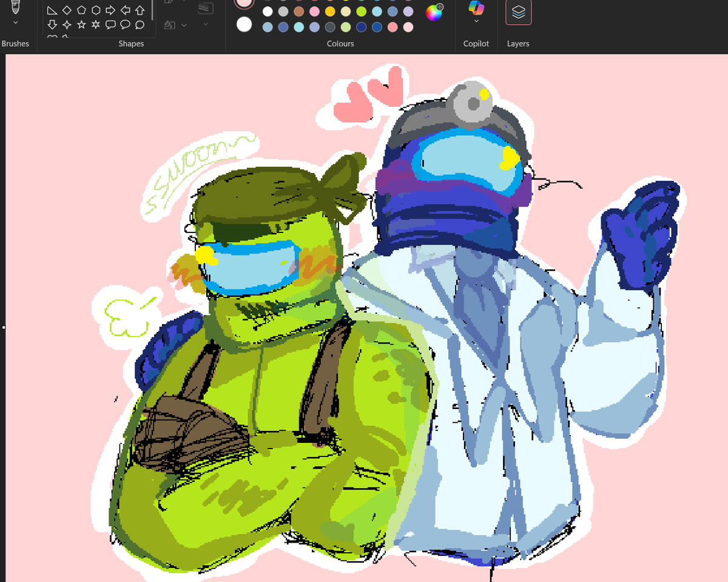
Task: Pick the light grey palette swatch
Action: point(283,12)
